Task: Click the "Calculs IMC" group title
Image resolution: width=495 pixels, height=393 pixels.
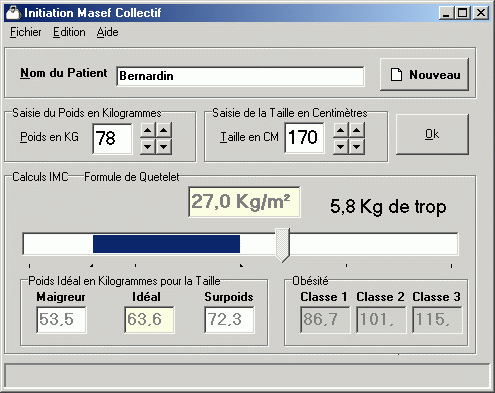Action: pyautogui.click(x=40, y=177)
